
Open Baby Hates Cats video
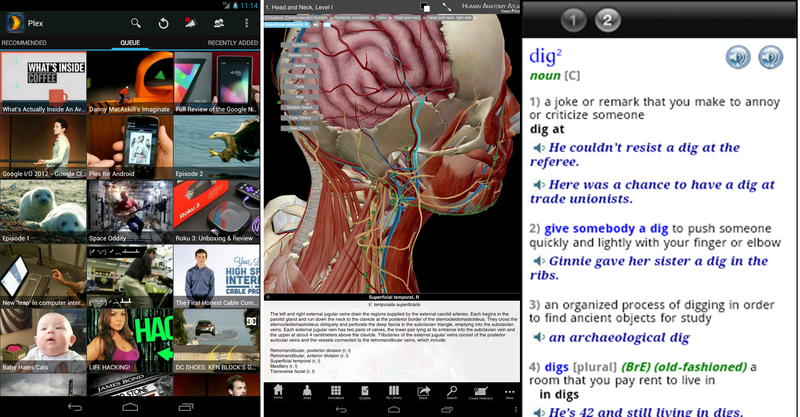tap(43, 340)
